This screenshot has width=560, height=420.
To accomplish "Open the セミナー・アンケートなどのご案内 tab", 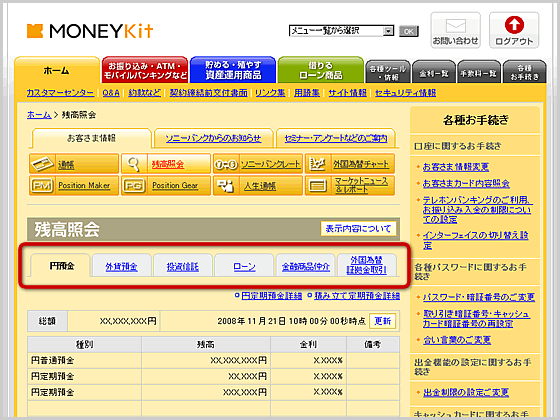I will pos(336,139).
